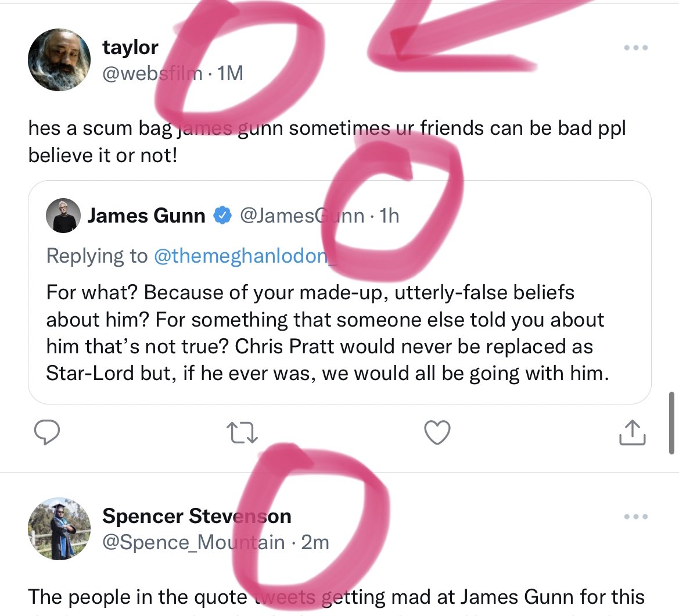Open the quoted James Gunn tweet body

(327, 333)
